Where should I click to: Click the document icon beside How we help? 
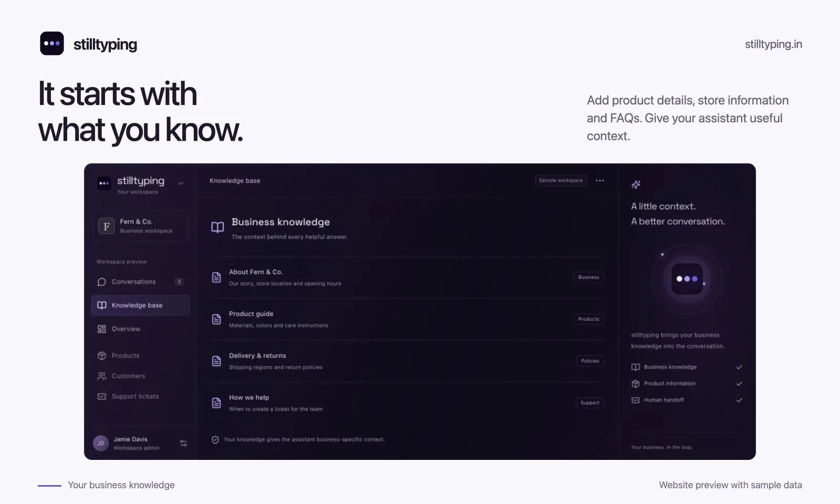(216, 403)
